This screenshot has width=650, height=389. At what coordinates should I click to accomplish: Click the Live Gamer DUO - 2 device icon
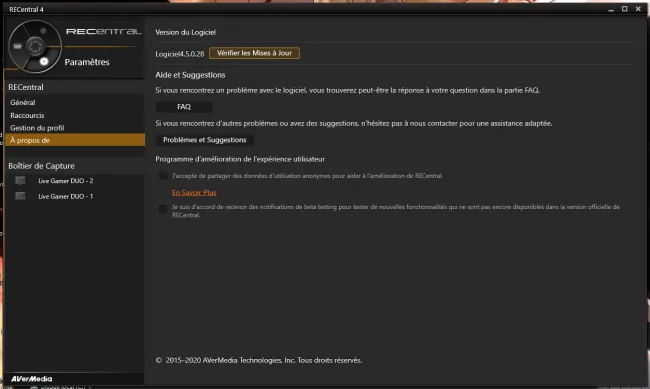coord(20,180)
